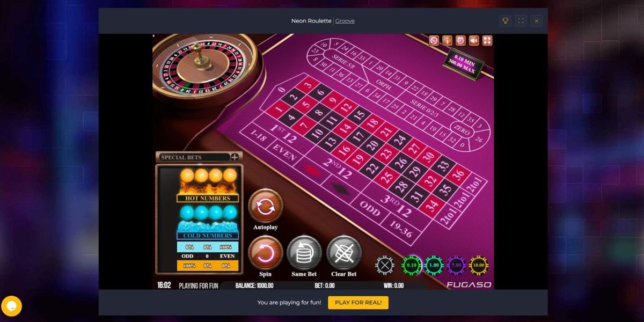Spin the roulette wheel

(x=265, y=253)
